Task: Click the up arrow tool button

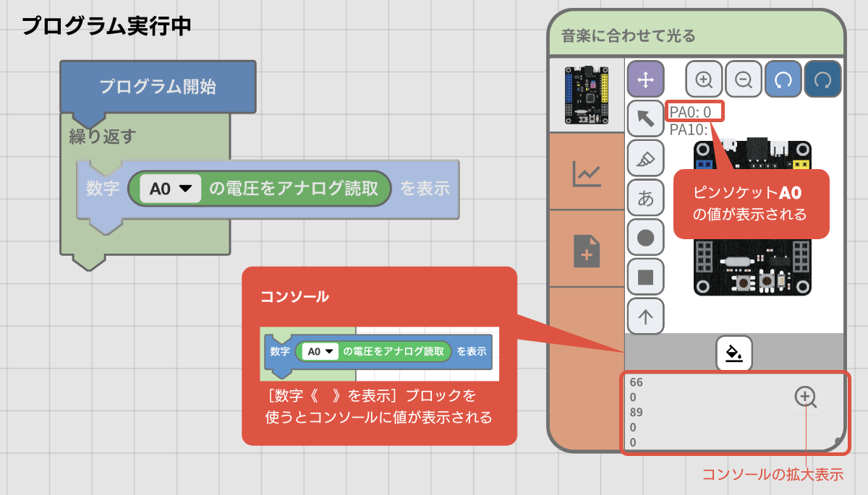Action: pyautogui.click(x=645, y=315)
